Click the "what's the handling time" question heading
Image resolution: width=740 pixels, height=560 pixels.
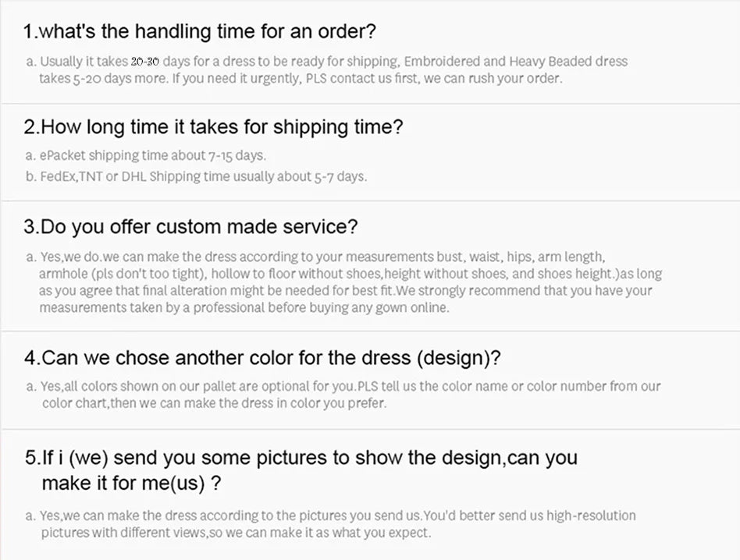tap(200, 32)
